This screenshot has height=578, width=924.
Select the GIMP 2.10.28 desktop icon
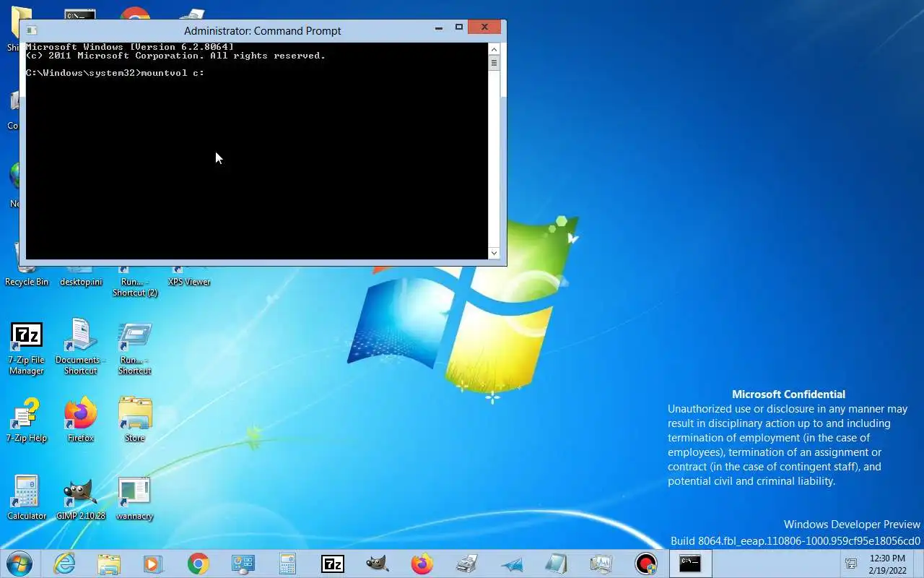81,498
